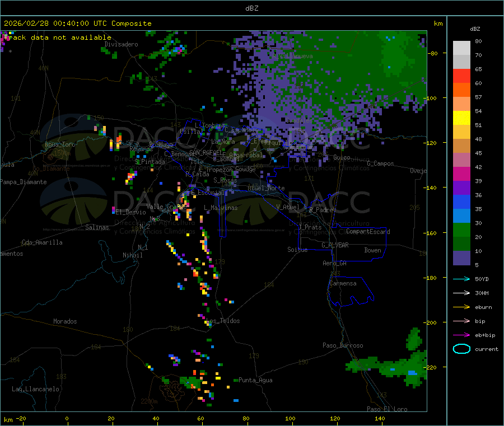This screenshot has width=504, height=426.
Task: Click the cyan 'current' ellipse legend symbol
Action: tap(461, 349)
